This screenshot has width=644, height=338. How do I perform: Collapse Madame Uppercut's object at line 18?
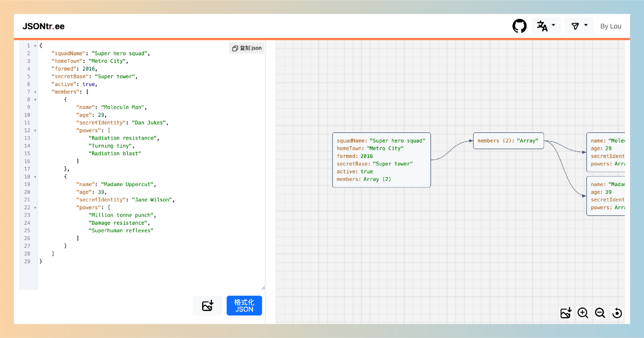tap(35, 176)
